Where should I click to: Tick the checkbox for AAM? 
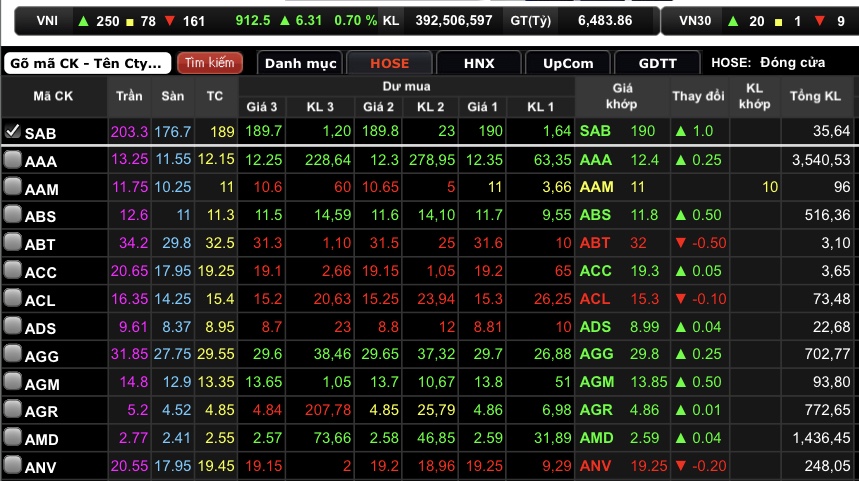pyautogui.click(x=12, y=187)
